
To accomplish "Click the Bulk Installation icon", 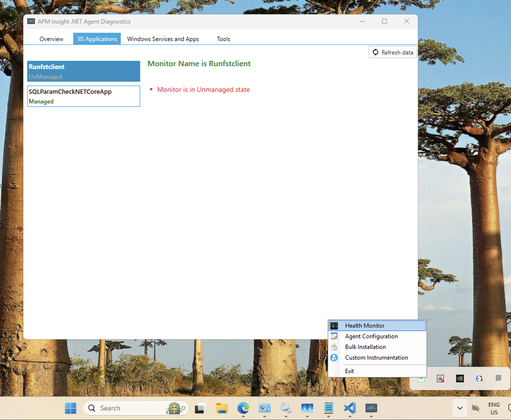I will 334,347.
